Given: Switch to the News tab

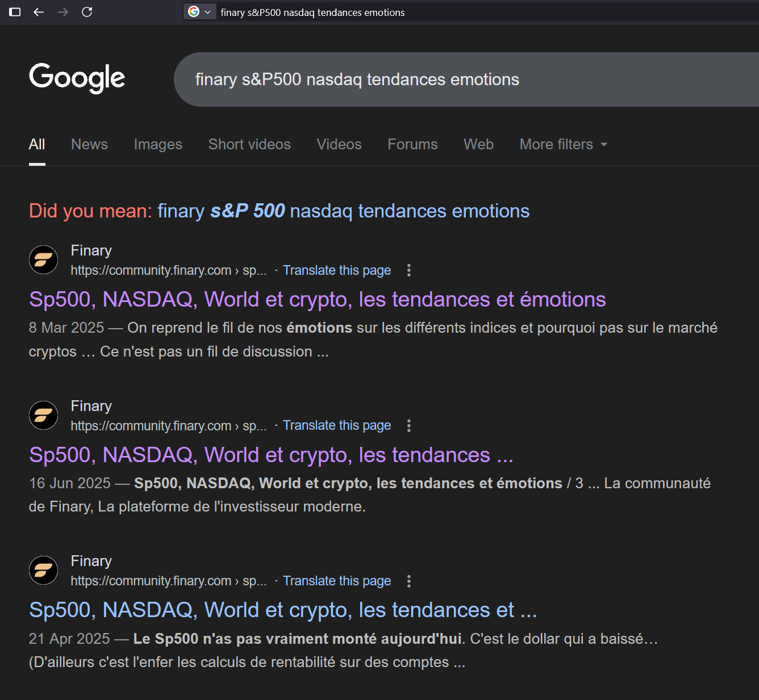Looking at the screenshot, I should [89, 145].
